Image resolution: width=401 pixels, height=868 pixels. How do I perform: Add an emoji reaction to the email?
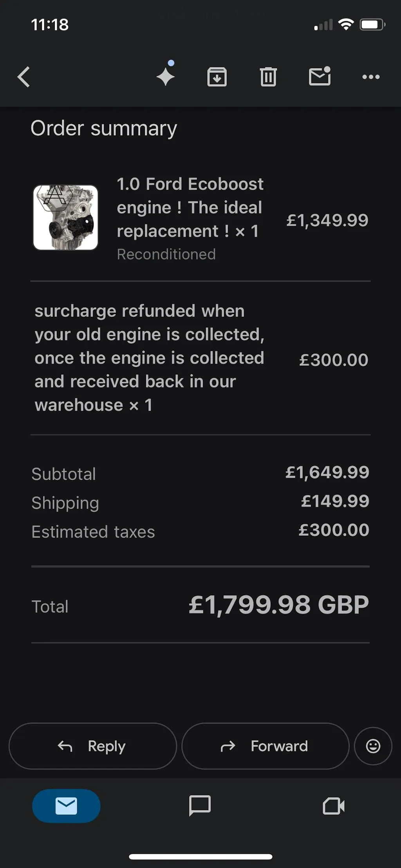pos(373,746)
